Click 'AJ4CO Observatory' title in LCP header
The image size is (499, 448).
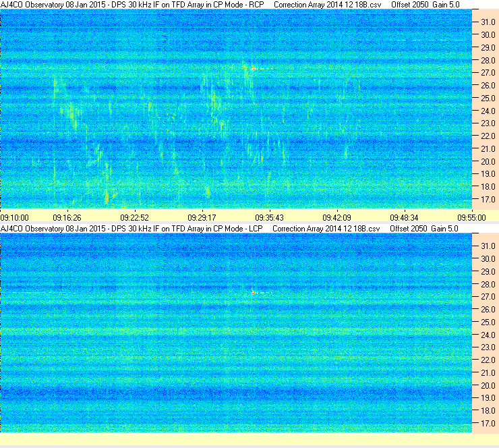(32, 229)
